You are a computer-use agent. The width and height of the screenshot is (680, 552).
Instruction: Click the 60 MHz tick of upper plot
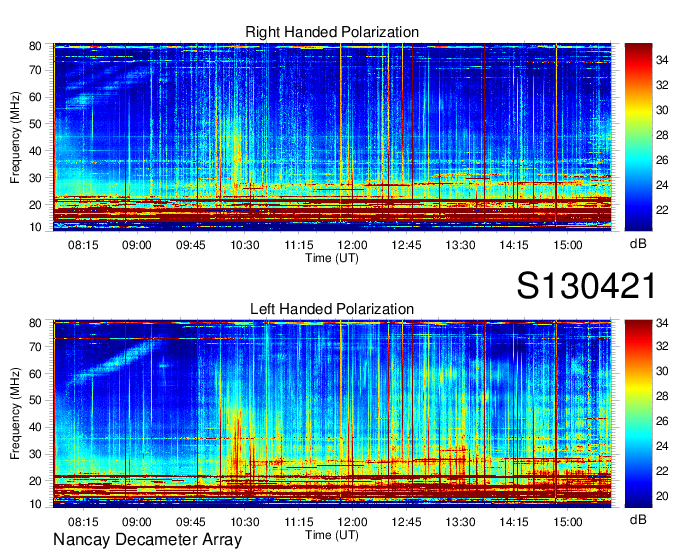point(35,97)
